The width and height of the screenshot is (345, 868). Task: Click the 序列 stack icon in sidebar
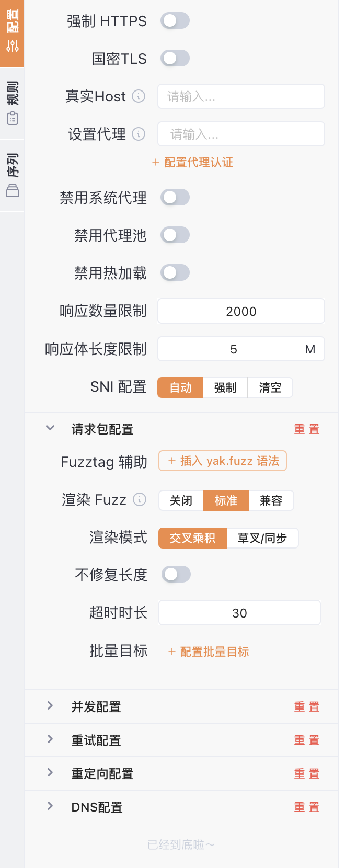[13, 190]
